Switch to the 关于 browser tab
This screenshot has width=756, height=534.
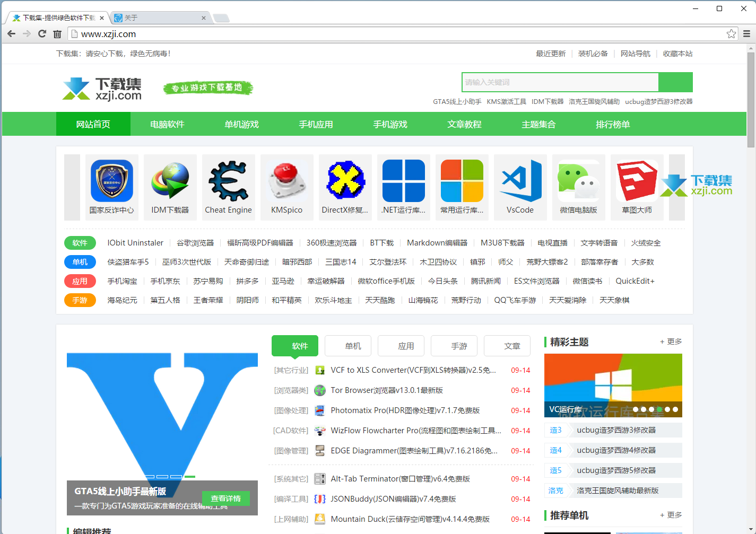(159, 18)
